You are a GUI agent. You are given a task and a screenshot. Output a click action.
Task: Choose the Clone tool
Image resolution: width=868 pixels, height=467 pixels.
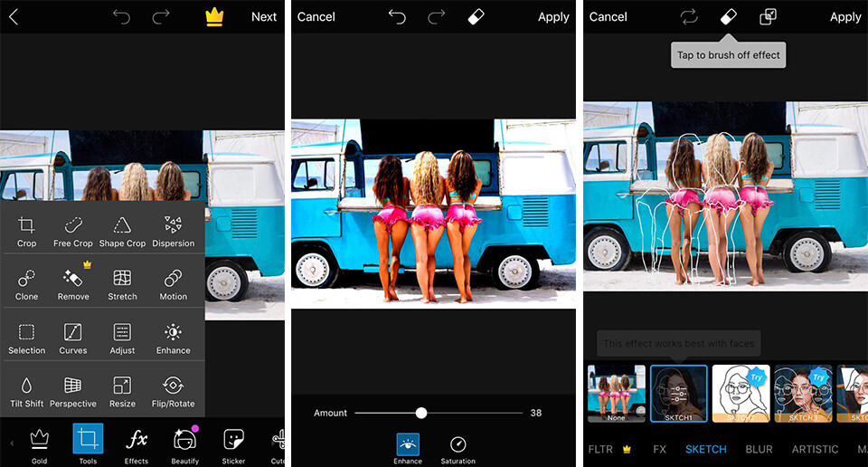coord(26,285)
